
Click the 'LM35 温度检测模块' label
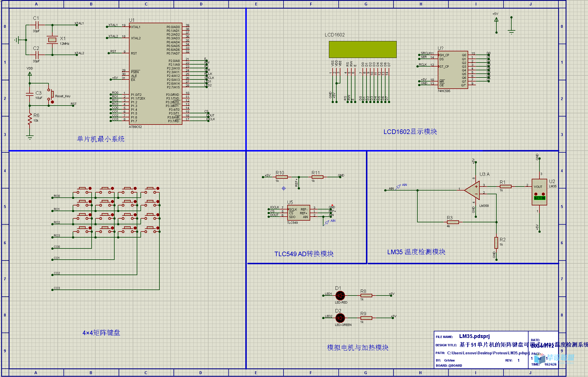point(416,252)
